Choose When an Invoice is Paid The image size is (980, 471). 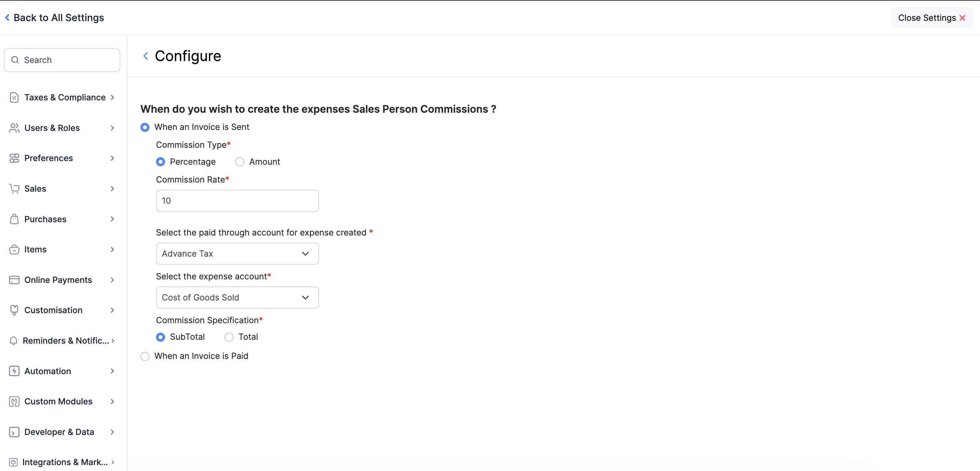pos(145,356)
